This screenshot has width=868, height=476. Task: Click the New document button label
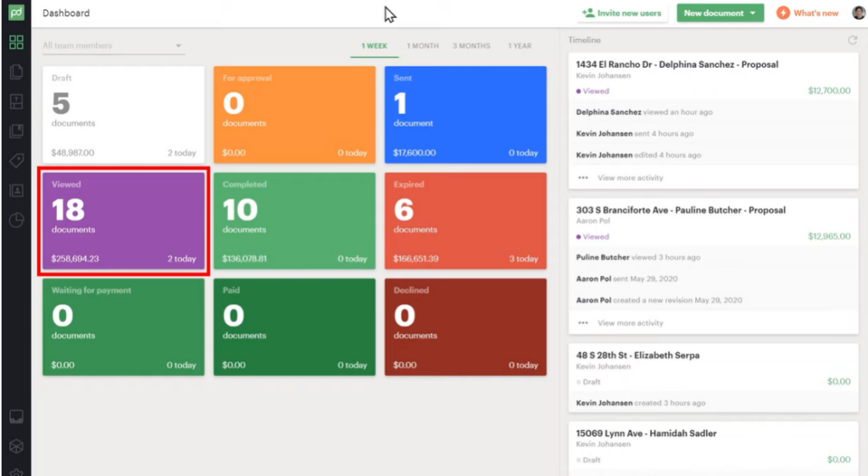pos(714,13)
